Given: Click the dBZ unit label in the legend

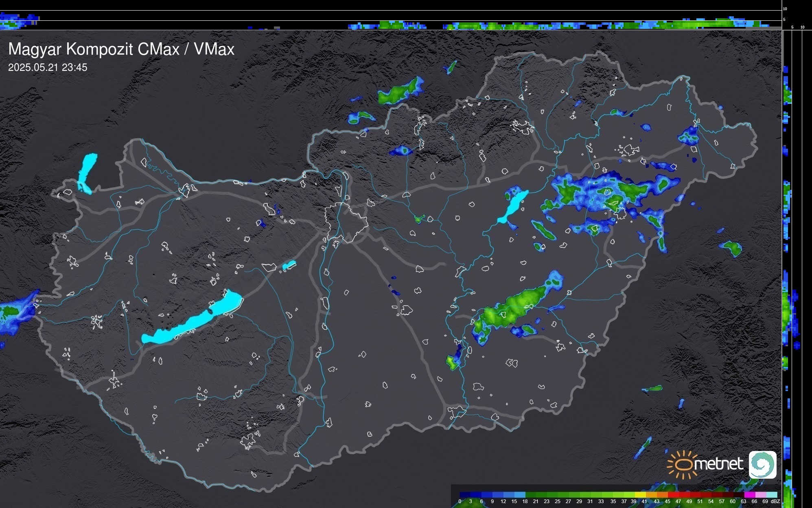Looking at the screenshot, I should 775,501.
